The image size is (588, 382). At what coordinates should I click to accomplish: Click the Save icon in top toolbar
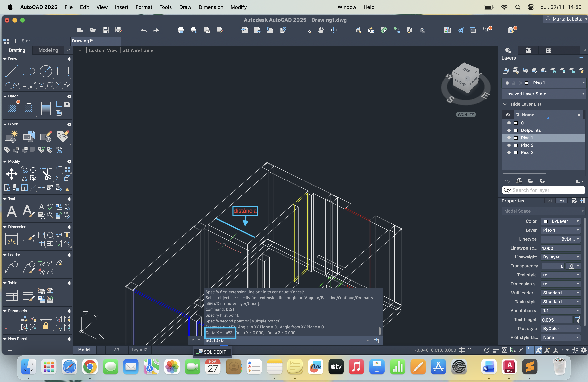(106, 30)
